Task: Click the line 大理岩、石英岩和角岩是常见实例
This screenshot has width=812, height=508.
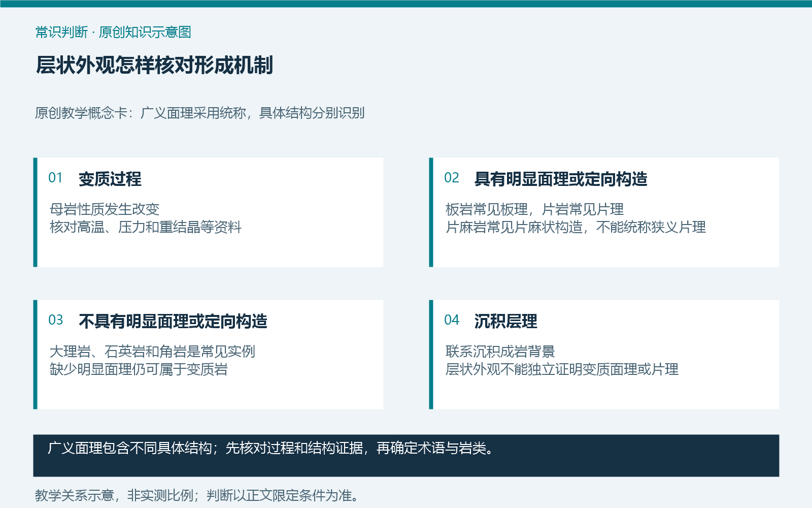Action: [152, 352]
